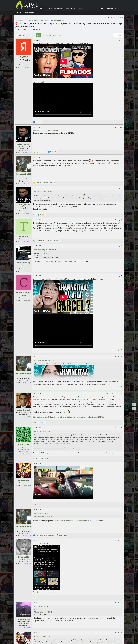Image resolution: width=138 pixels, height=644 pixels.
Task: Click the 0:54 video progress bar
Action: tap(63, 497)
